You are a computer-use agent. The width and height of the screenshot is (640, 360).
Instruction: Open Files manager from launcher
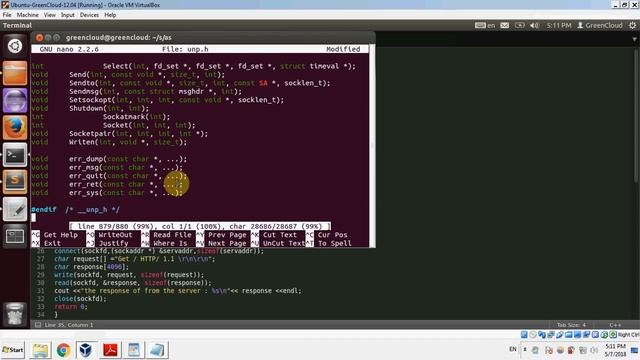click(15, 73)
